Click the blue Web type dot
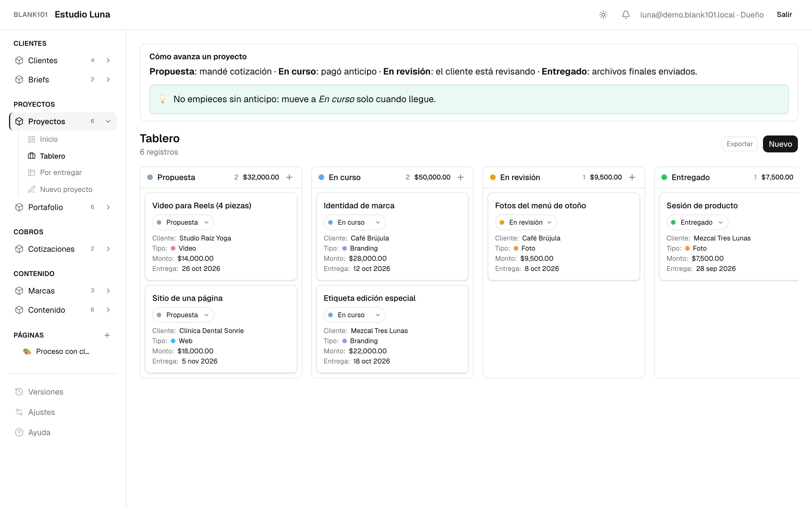Image resolution: width=812 pixels, height=508 pixels. pos(173,341)
